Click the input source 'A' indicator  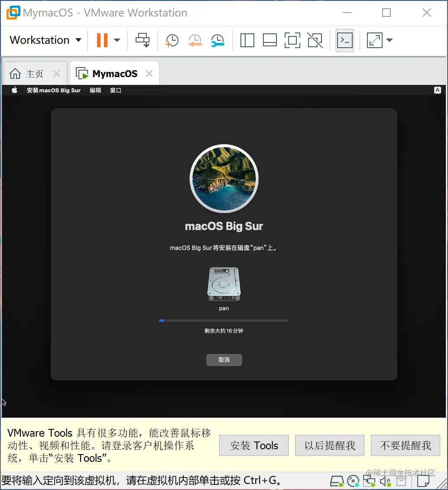click(437, 90)
